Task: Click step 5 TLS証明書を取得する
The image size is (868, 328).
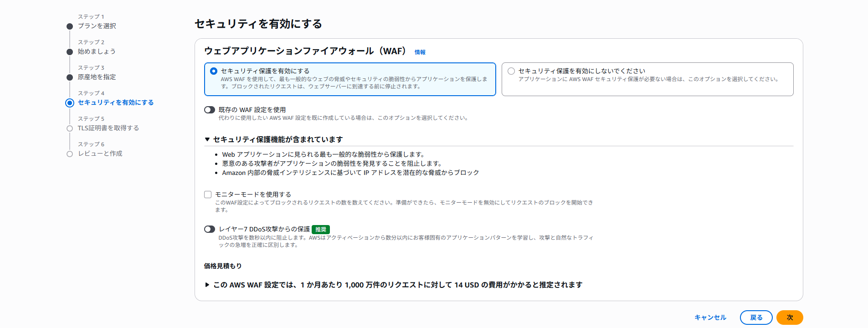Action: tap(108, 128)
